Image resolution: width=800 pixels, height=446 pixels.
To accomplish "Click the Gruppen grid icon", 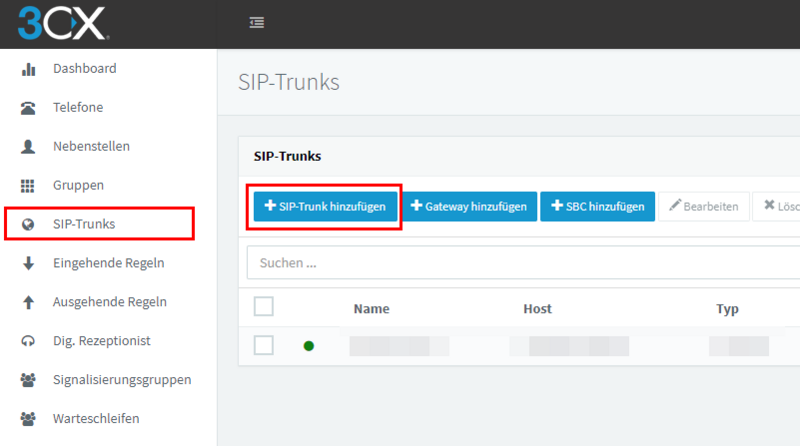I will click(x=28, y=186).
